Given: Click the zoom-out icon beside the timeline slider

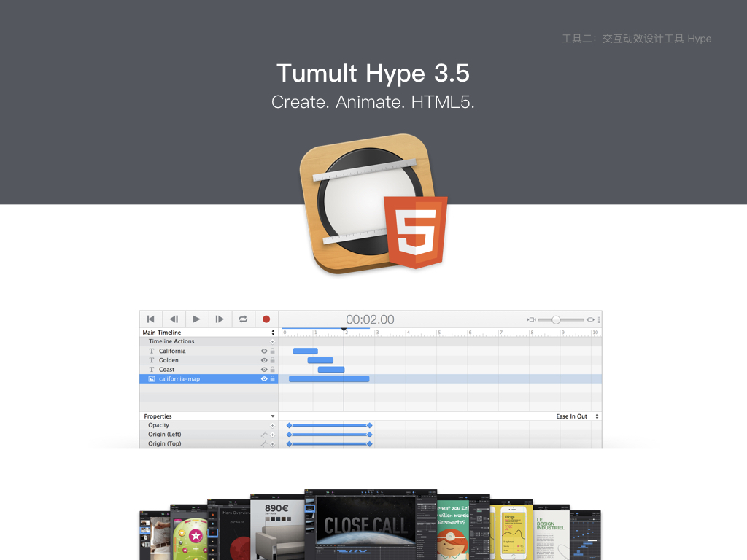Looking at the screenshot, I should coord(532,319).
